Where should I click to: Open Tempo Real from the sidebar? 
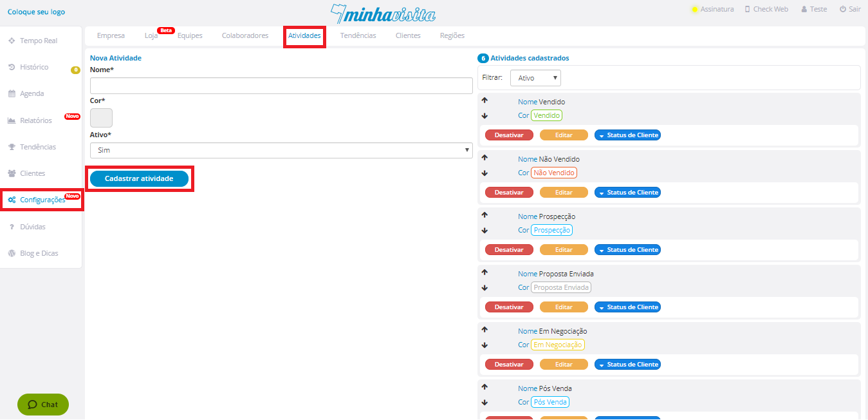tap(38, 41)
